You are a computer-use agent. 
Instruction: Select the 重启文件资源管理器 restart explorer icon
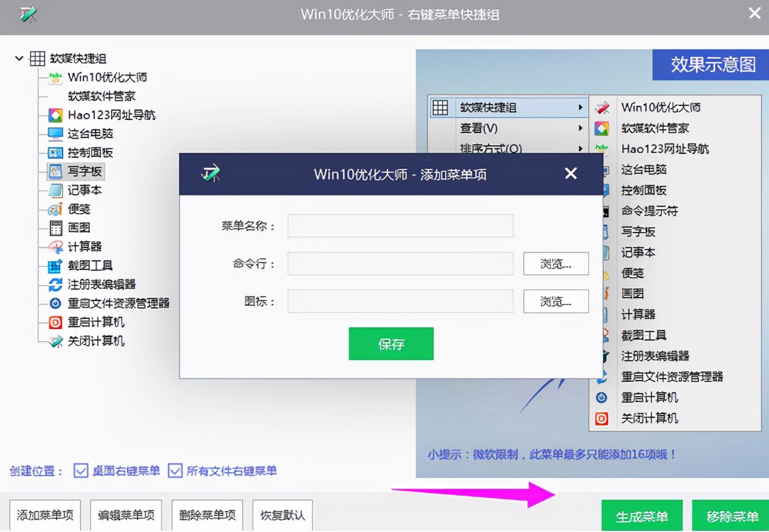pos(54,302)
